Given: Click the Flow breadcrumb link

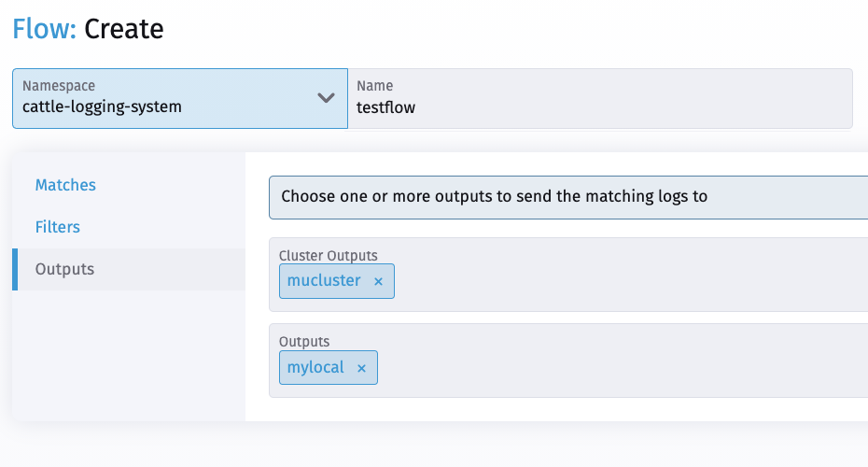Looking at the screenshot, I should 44,29.
